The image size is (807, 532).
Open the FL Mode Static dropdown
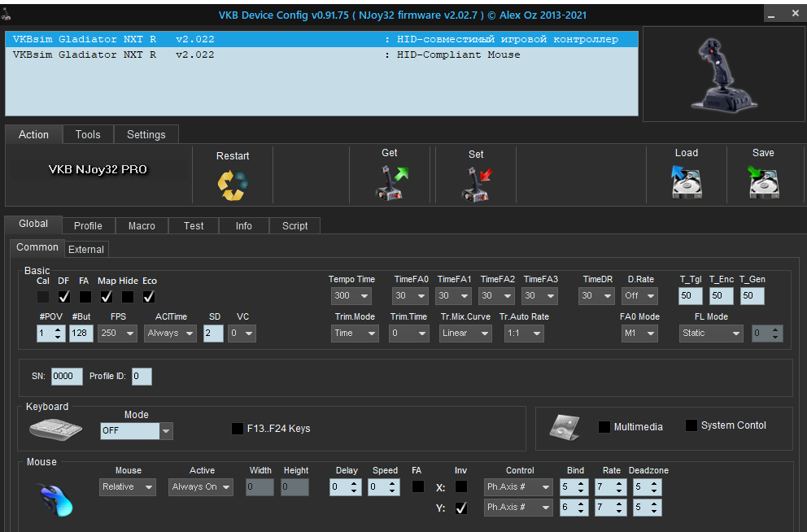(712, 334)
